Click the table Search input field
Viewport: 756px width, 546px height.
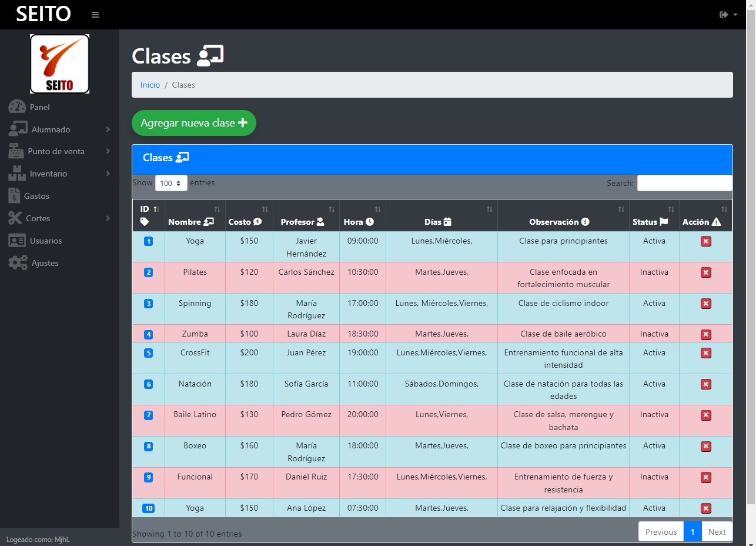(684, 183)
